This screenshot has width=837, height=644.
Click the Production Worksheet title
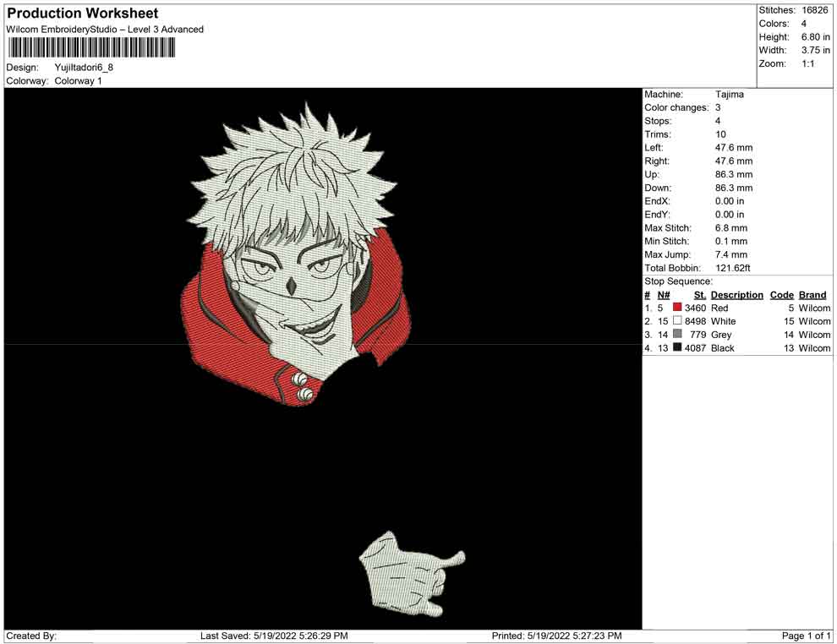point(82,14)
